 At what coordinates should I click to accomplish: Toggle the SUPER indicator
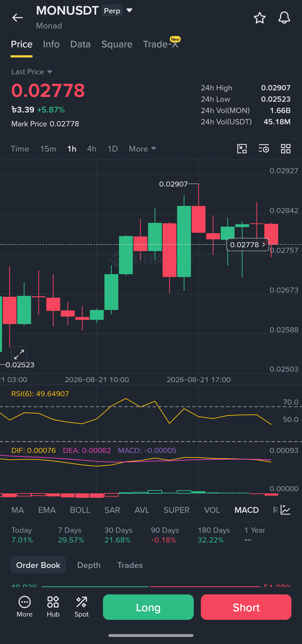[x=176, y=510]
